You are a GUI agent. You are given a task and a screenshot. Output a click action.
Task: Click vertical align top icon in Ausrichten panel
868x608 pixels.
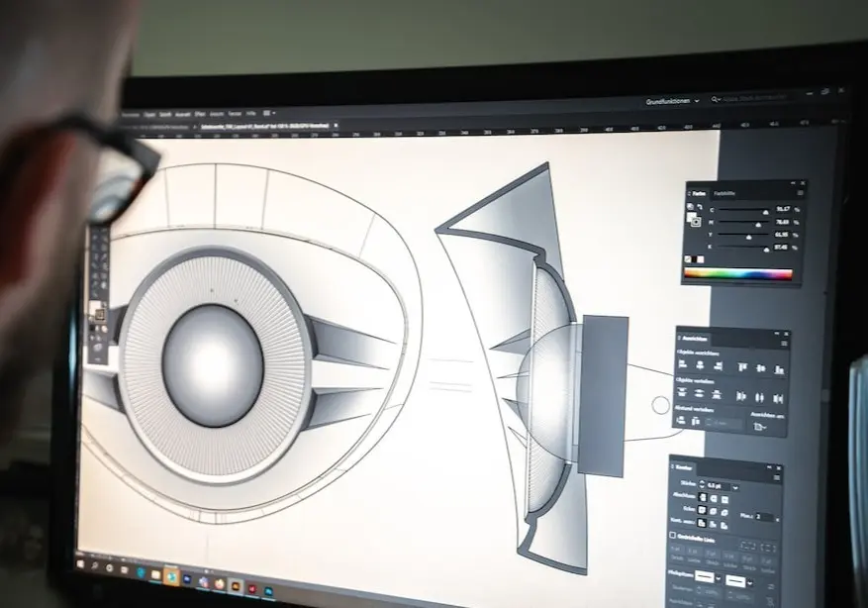[741, 366]
